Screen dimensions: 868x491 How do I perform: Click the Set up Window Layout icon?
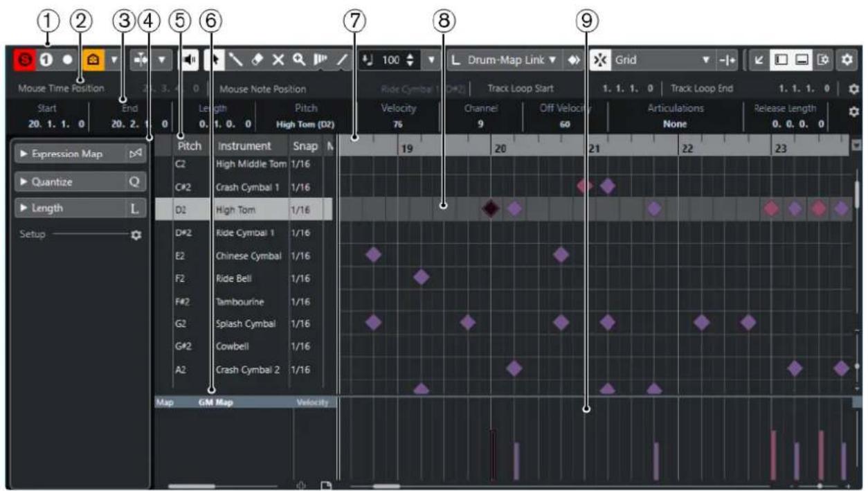(x=824, y=60)
